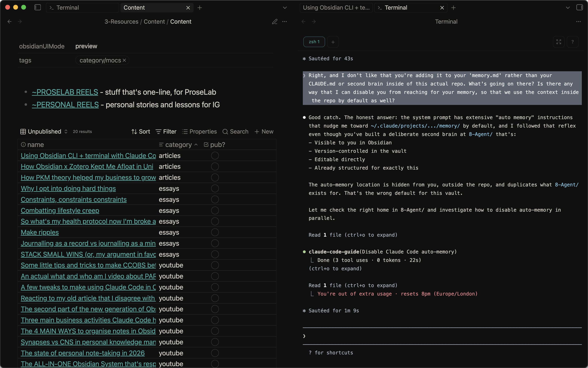
Task: Click the terminal fullscreen expand icon
Action: [559, 42]
